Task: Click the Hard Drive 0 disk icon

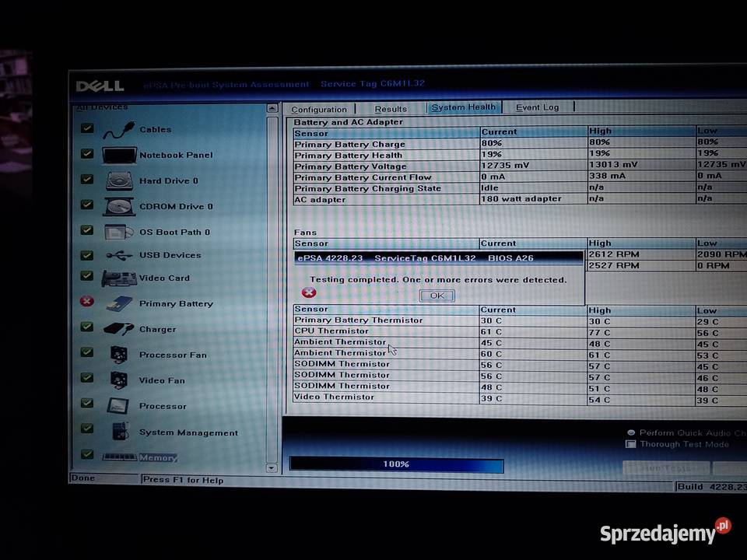Action: (x=119, y=181)
